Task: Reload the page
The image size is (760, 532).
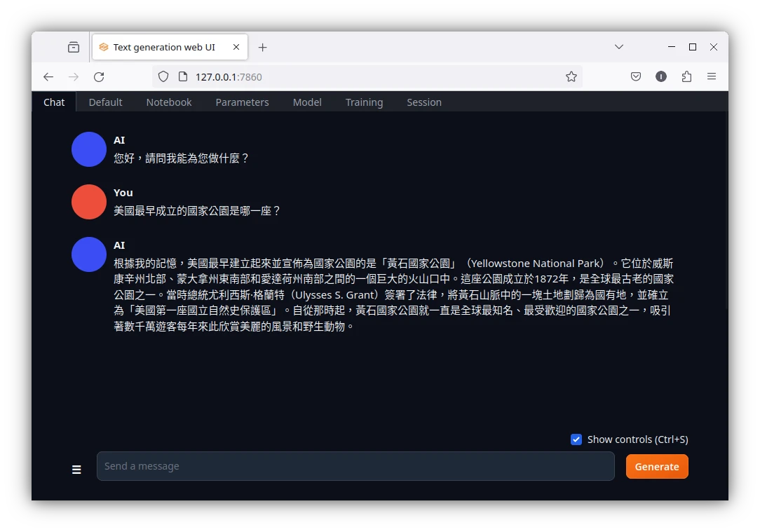Action: pyautogui.click(x=99, y=76)
